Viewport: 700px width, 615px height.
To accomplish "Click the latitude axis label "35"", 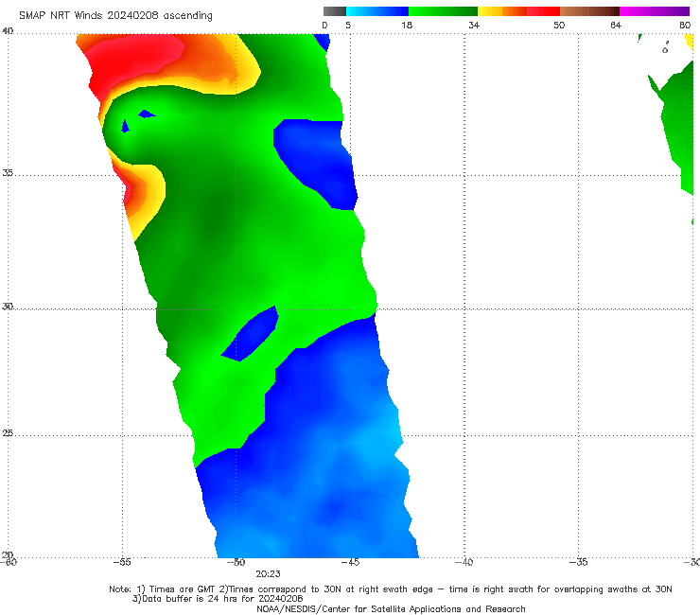I will click(8, 172).
